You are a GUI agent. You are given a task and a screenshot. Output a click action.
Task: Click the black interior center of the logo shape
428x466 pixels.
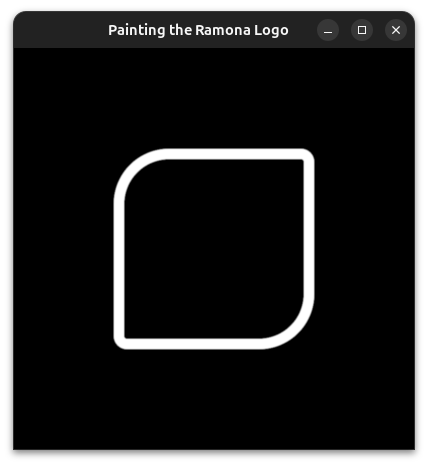pos(214,249)
